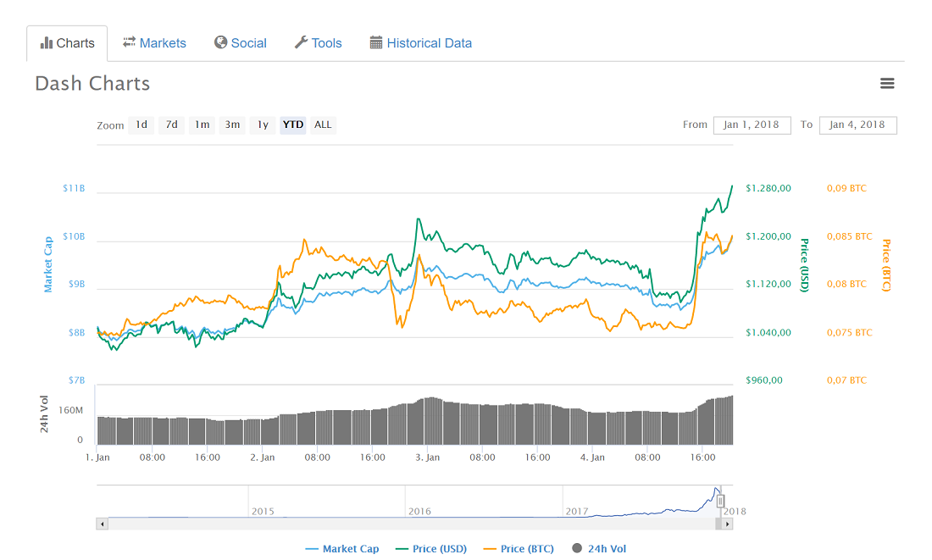Show ALL time zoom range
The height and width of the screenshot is (560, 932).
click(x=324, y=125)
